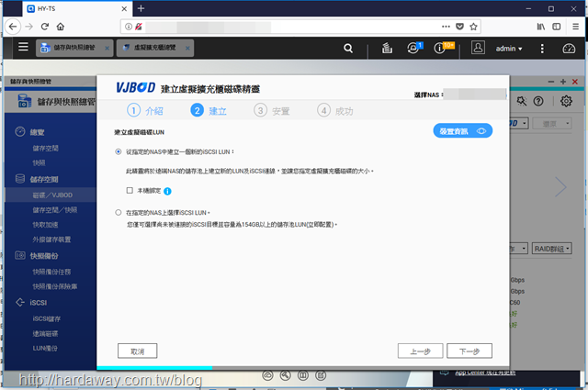The width and height of the screenshot is (588, 390).
Task: Click the cancel button in the wizard
Action: coord(137,351)
